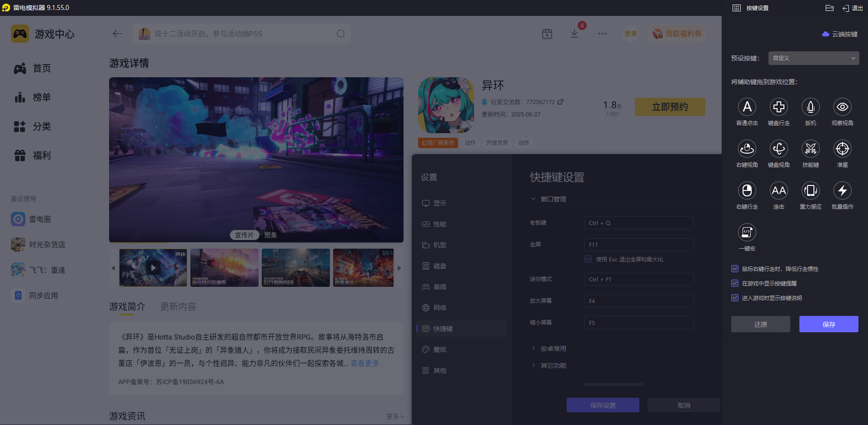The image size is (868, 425).
Task: Click the search magnifier icon
Action: pyautogui.click(x=341, y=34)
